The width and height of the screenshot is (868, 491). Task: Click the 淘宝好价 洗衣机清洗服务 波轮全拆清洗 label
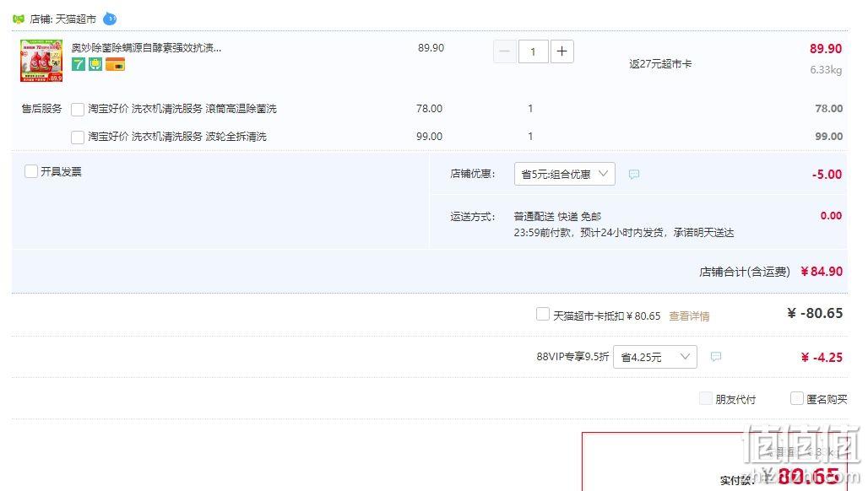pyautogui.click(x=177, y=137)
